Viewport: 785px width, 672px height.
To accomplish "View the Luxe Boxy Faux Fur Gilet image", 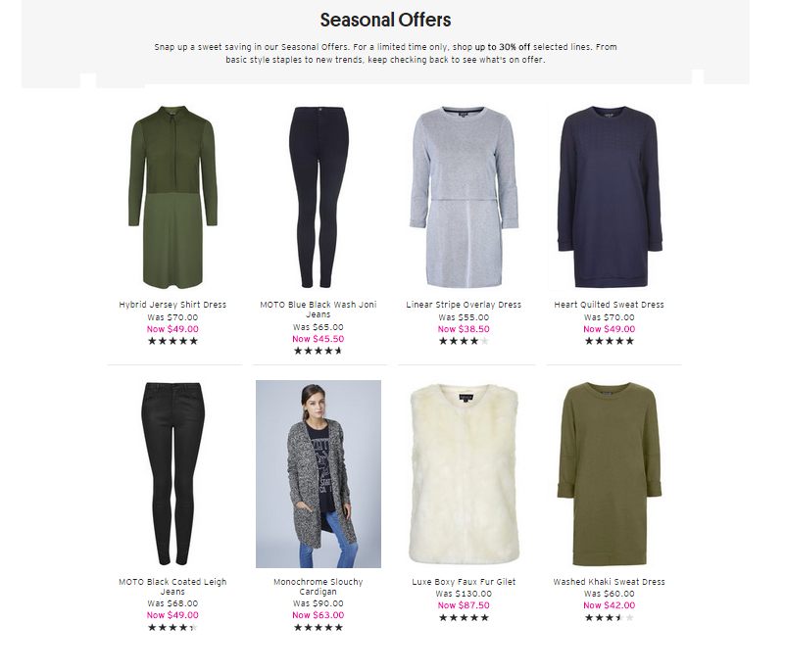I will point(464,474).
